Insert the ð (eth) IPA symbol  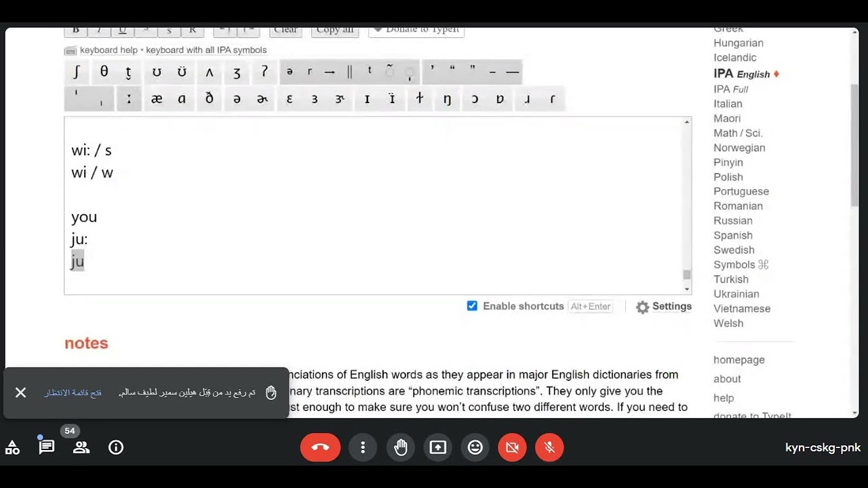(x=210, y=99)
